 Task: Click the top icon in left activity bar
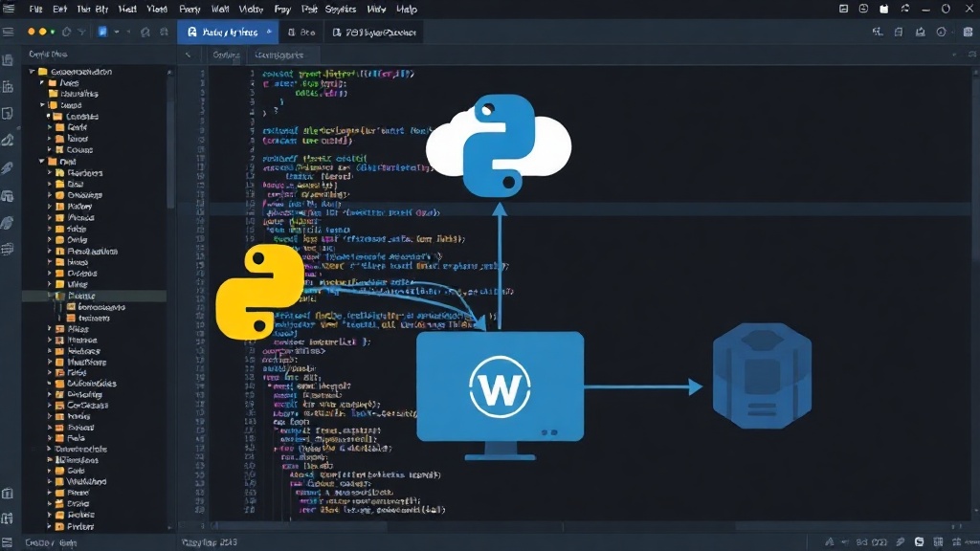8,60
